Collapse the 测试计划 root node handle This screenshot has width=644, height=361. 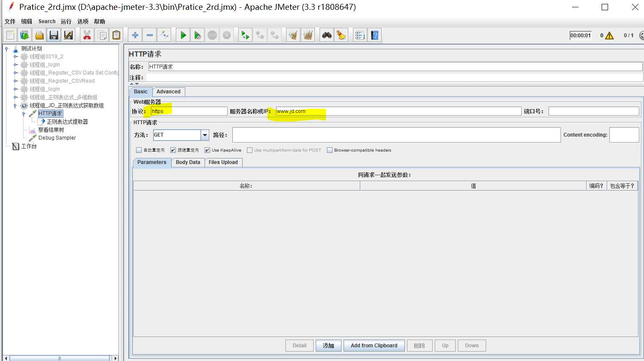coord(7,48)
